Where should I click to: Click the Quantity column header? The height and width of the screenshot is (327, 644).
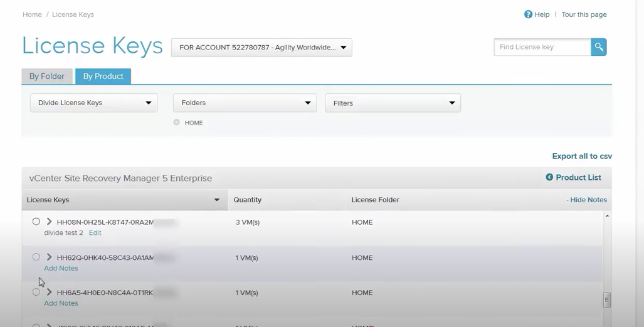247,200
